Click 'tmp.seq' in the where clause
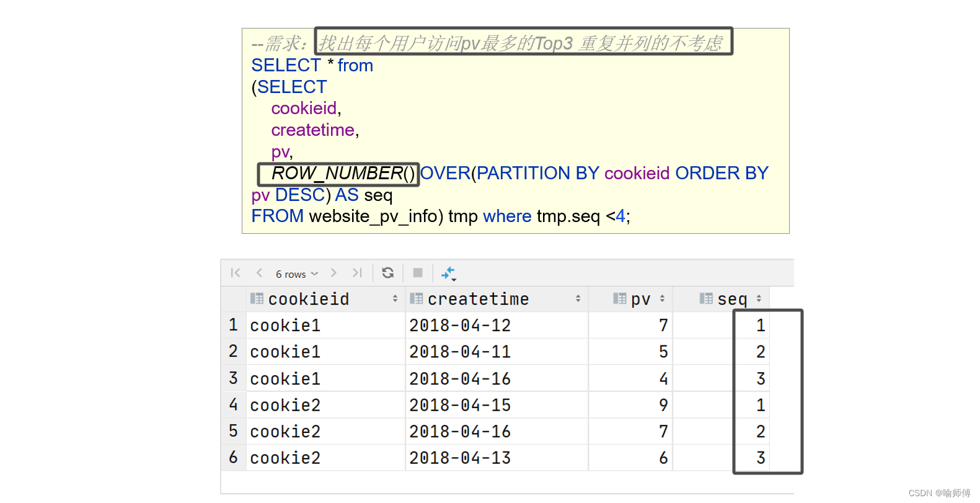The image size is (980, 503). (568, 216)
